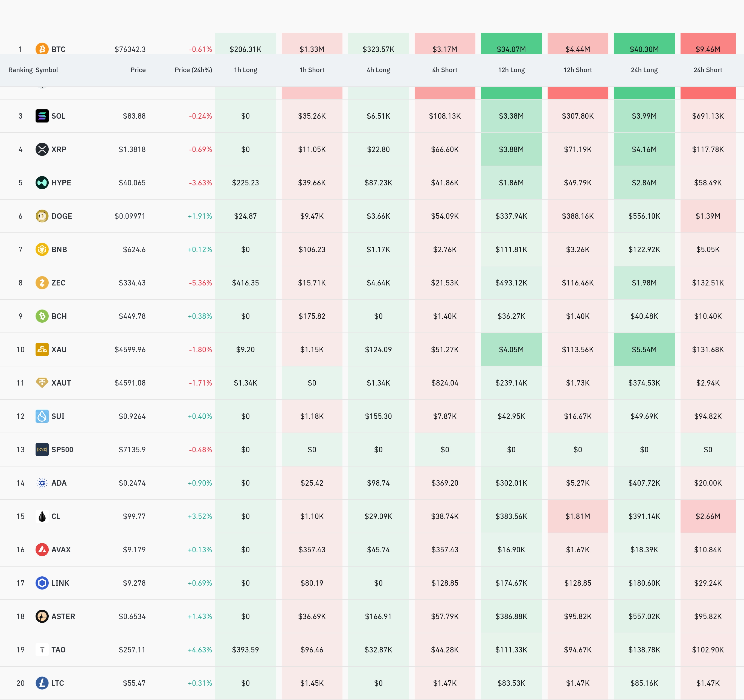Click the ZEC Zcash icon
Screen dimensions: 744x700
pos(42,282)
